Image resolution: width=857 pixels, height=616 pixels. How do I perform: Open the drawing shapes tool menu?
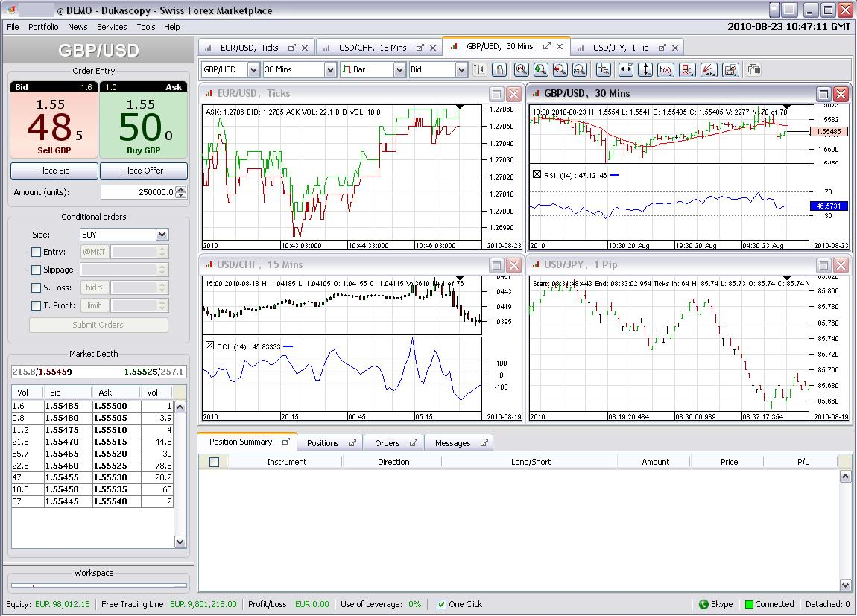click(687, 70)
